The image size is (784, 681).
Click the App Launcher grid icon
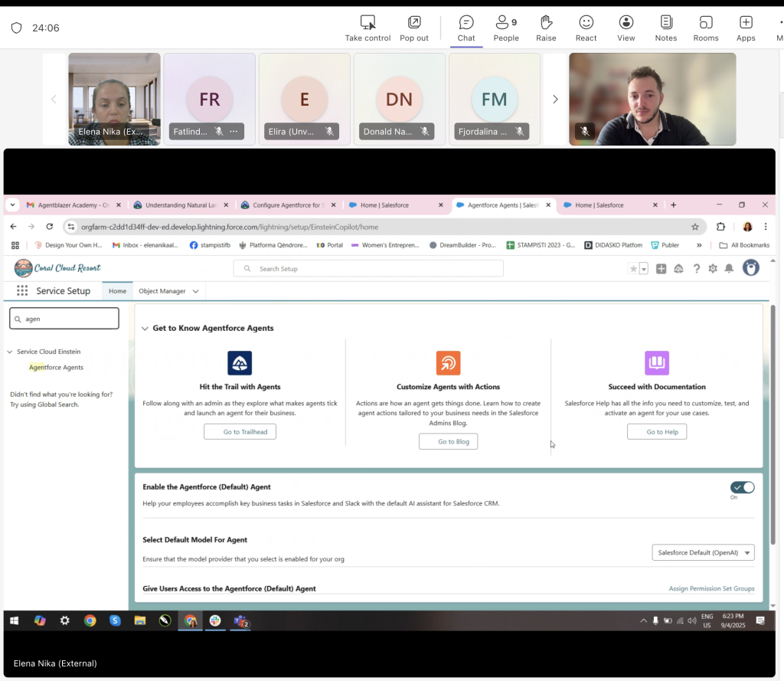coord(22,291)
